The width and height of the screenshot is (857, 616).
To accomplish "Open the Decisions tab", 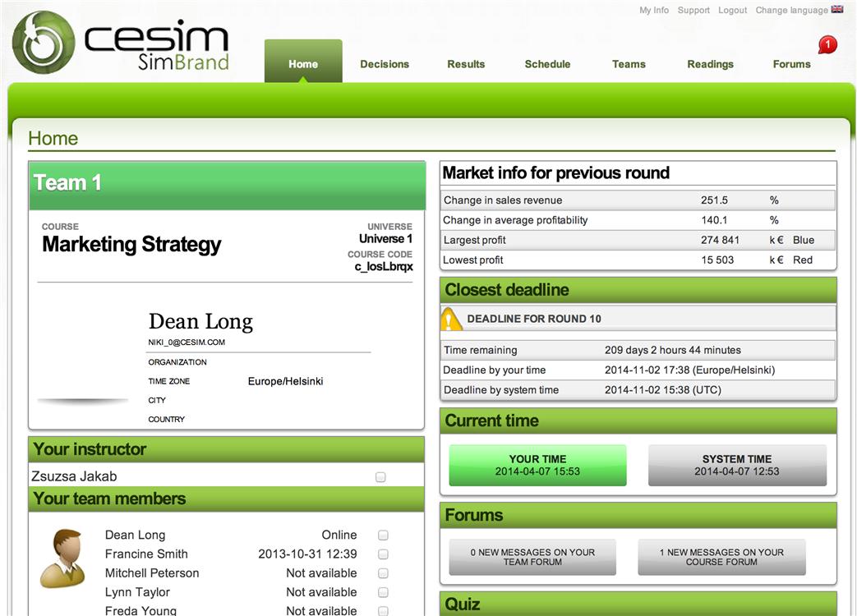I will (x=385, y=64).
